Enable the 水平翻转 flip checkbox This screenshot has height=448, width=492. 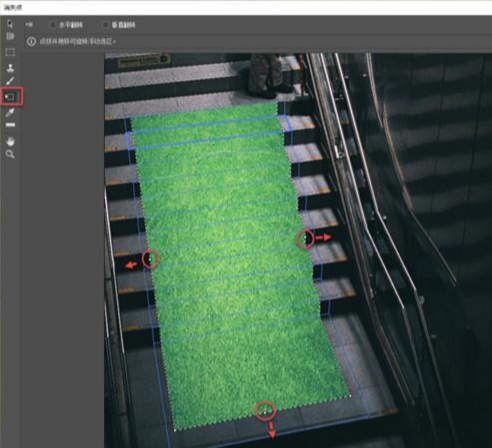tap(52, 25)
